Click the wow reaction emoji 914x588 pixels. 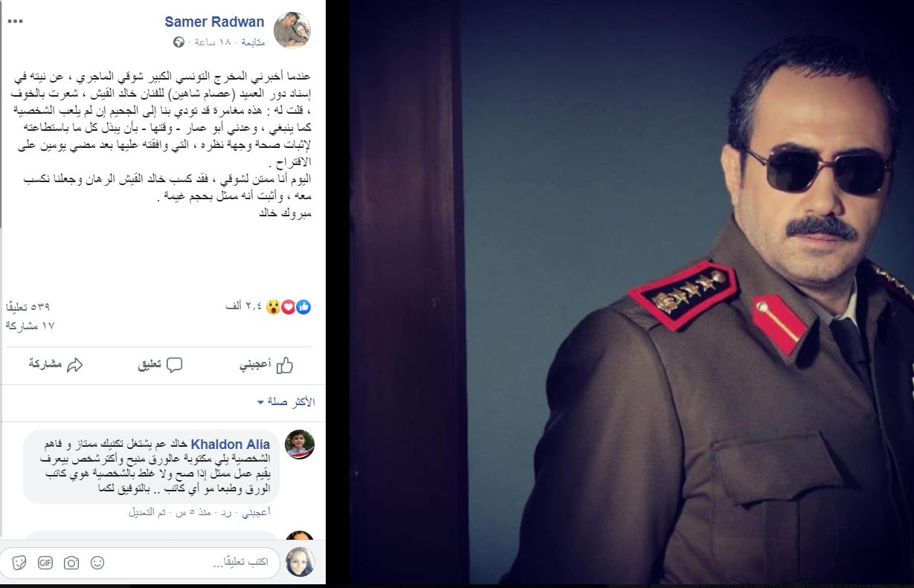[274, 306]
